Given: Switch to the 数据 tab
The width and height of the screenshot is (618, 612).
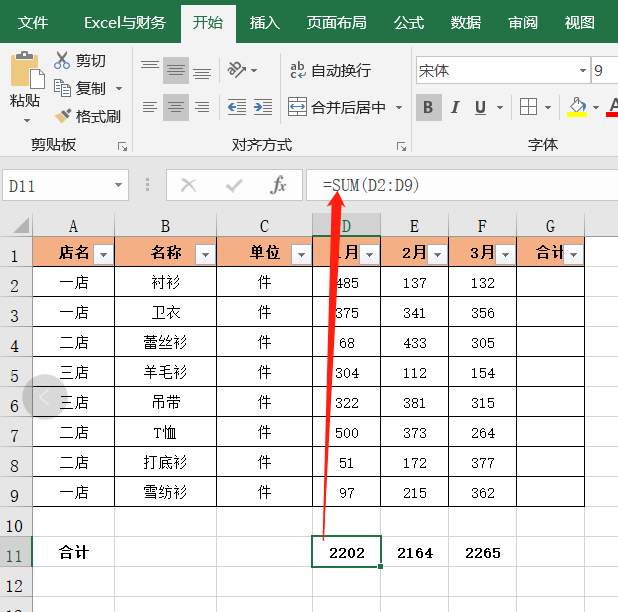Looking at the screenshot, I should click(466, 22).
